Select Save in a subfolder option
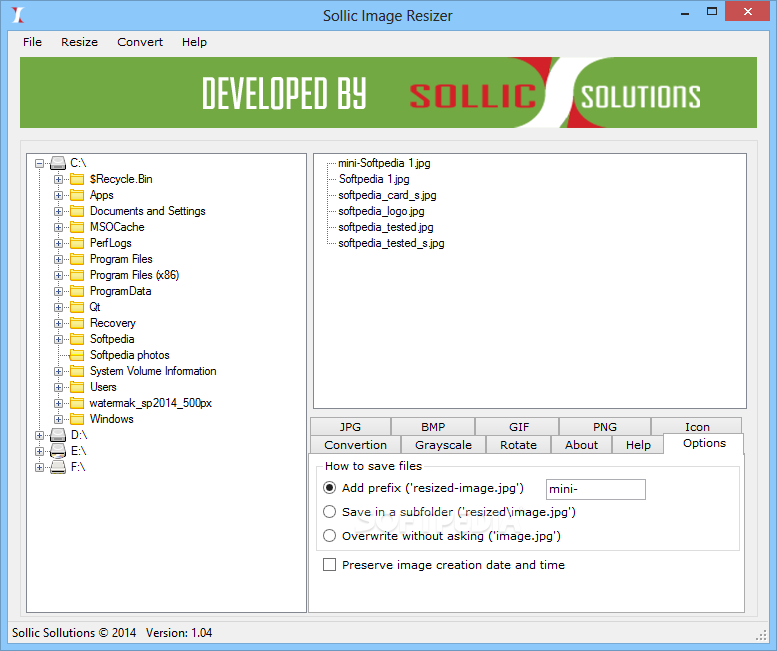Image resolution: width=777 pixels, height=651 pixels. click(330, 512)
